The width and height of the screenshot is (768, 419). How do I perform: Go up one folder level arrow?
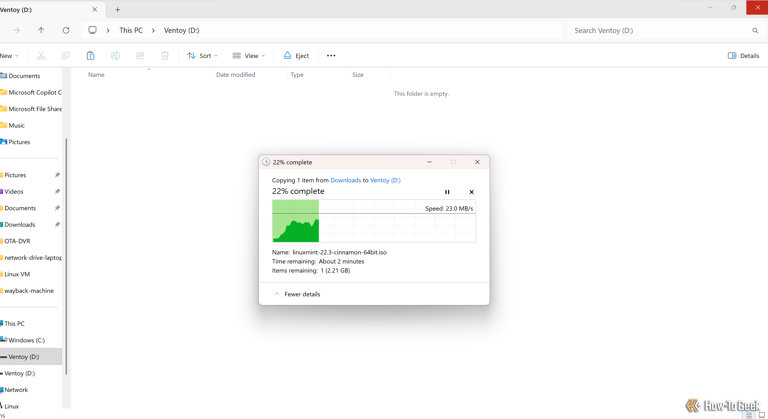pyautogui.click(x=41, y=30)
